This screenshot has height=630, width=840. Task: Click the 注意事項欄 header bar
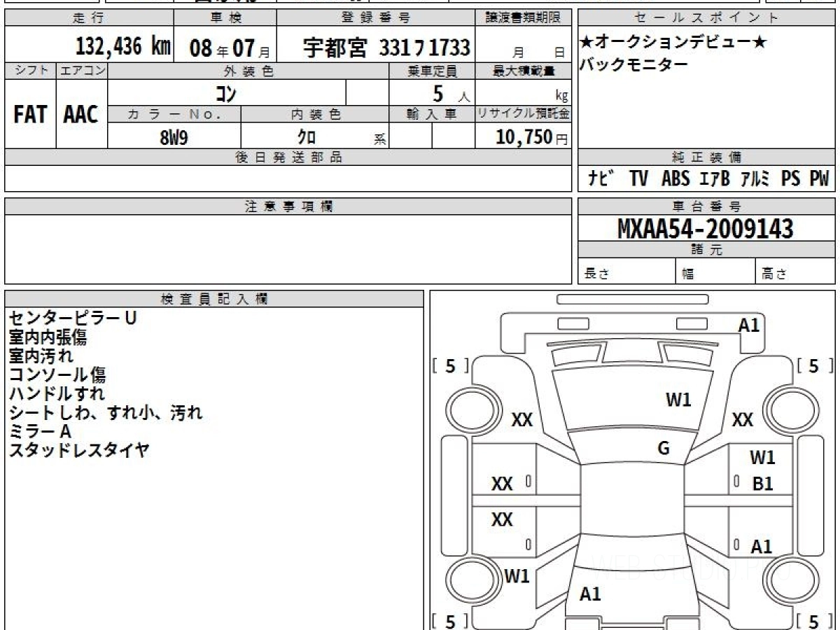(x=288, y=206)
